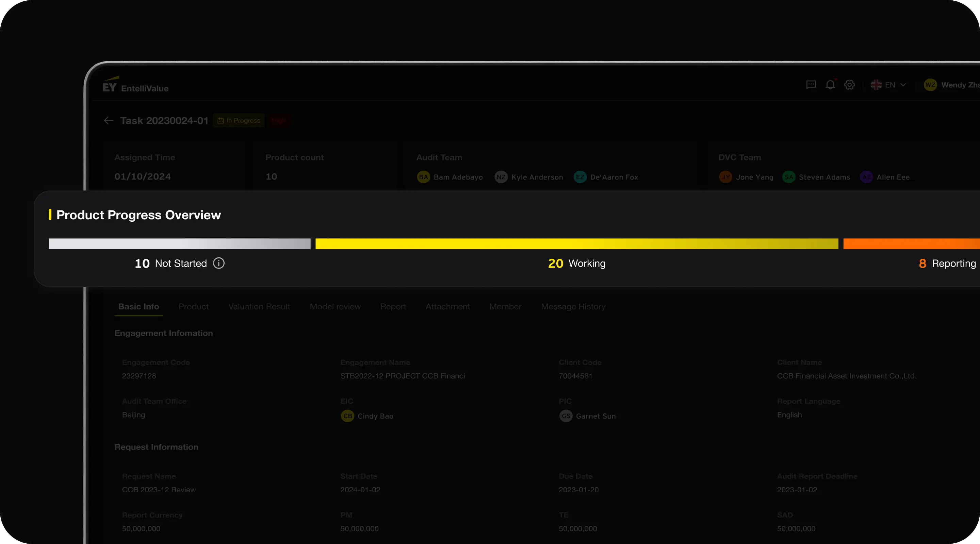Click the Steven Adams name
The width and height of the screenshot is (980, 544).
pyautogui.click(x=824, y=177)
